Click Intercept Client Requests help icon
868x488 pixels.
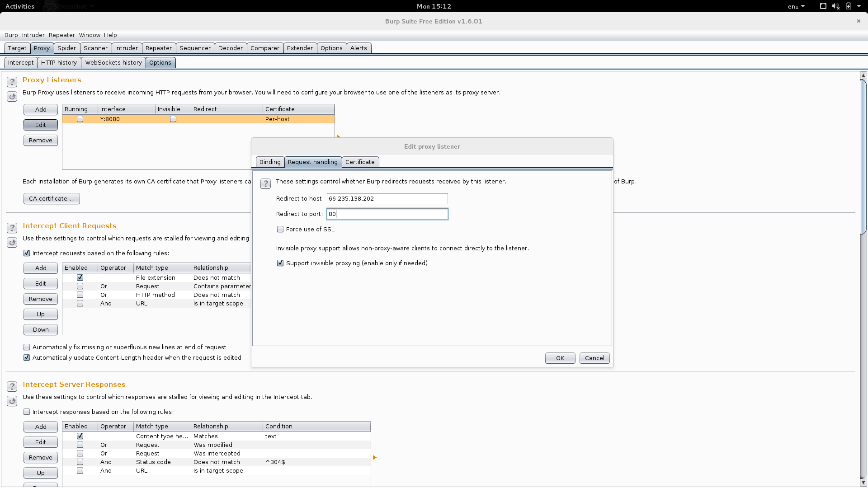12,228
